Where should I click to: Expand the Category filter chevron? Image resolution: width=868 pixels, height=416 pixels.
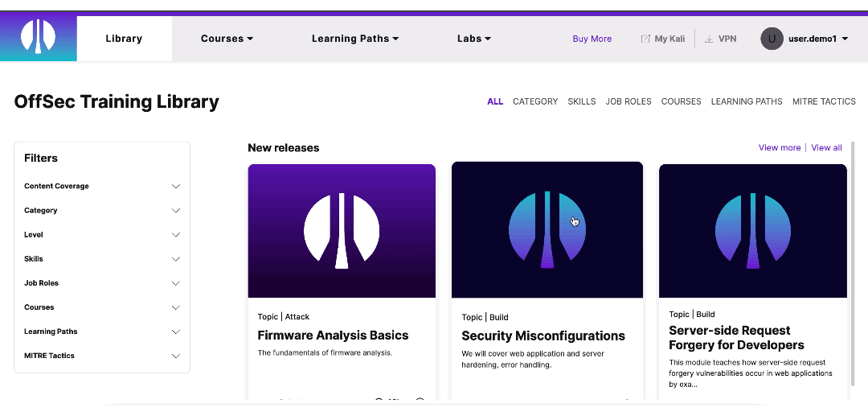176,211
